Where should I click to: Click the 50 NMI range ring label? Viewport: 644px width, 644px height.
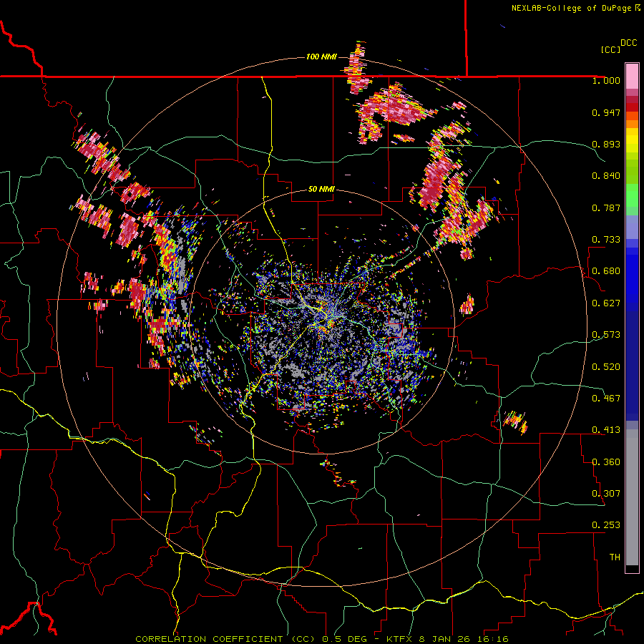[x=321, y=190]
